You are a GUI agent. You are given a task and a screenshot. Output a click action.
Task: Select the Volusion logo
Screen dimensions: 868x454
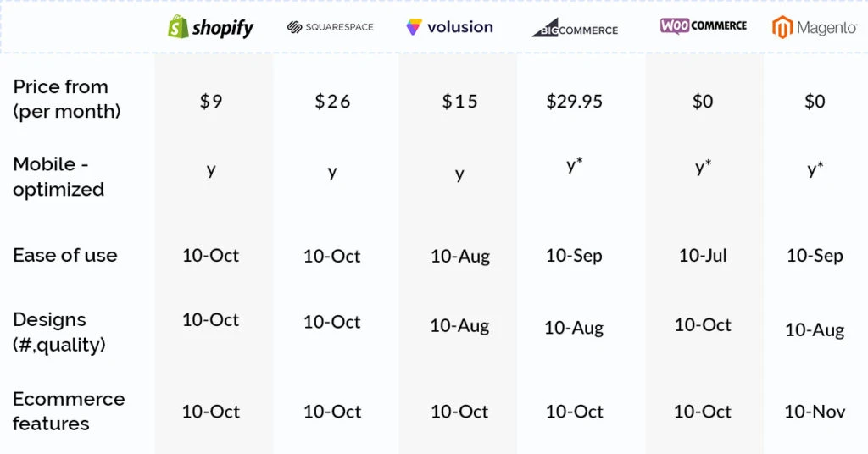pos(449,26)
